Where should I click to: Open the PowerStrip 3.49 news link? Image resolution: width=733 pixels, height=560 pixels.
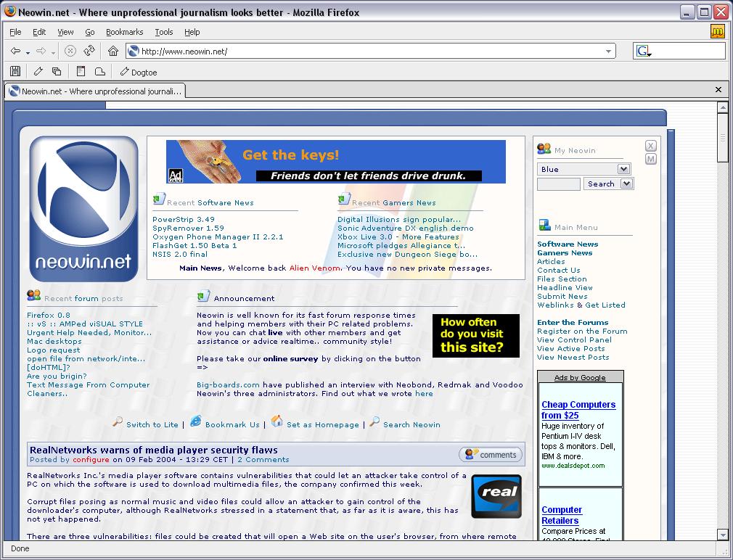[x=183, y=219]
